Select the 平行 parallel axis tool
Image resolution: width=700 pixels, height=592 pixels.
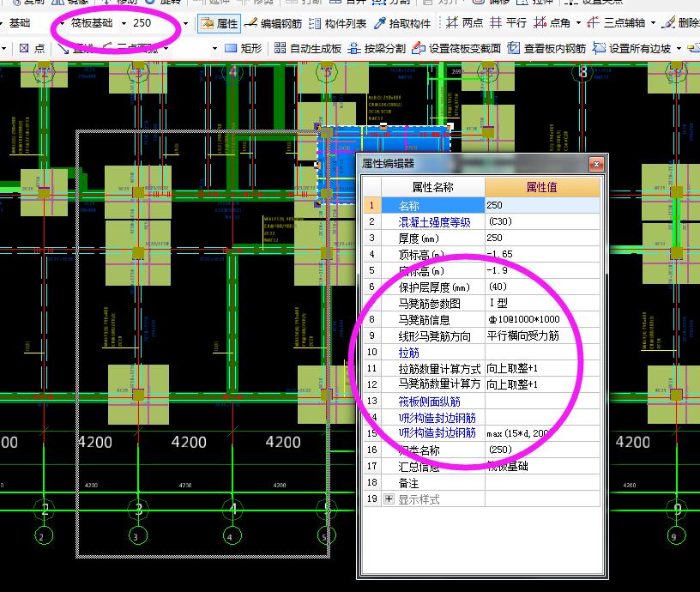coord(508,22)
